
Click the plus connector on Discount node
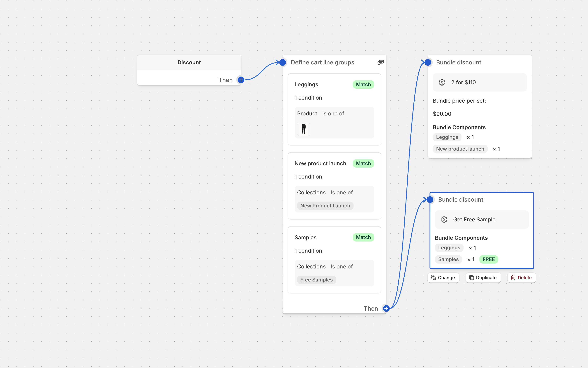[241, 80]
